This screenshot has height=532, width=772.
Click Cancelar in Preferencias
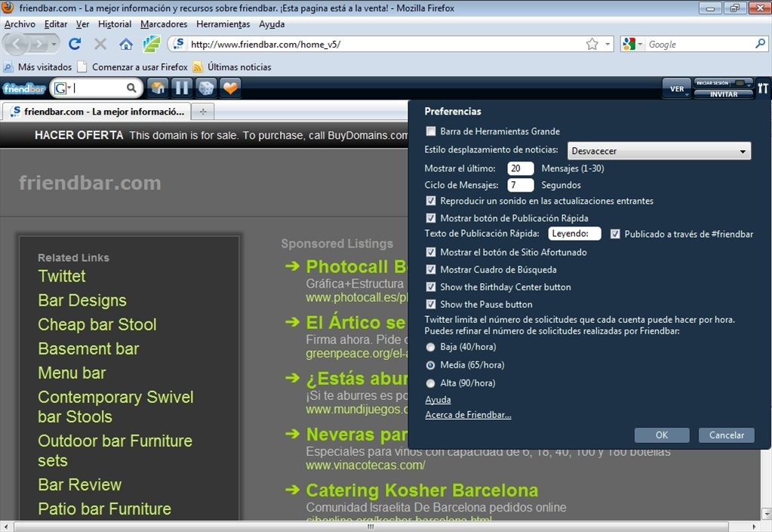coord(726,435)
